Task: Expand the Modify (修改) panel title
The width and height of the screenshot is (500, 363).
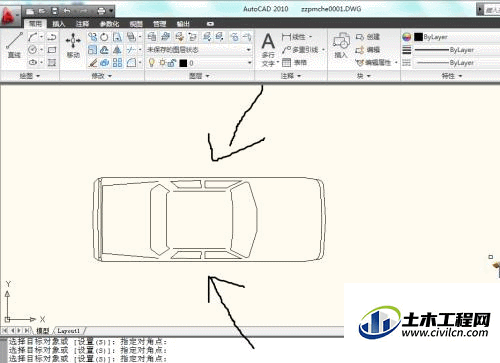Action: [x=102, y=76]
